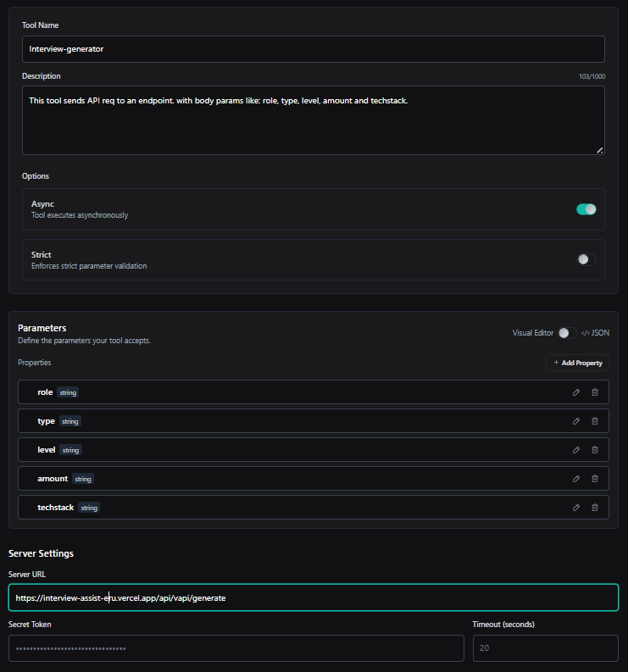Edit the type property
This screenshot has height=672, width=628.
coord(576,421)
